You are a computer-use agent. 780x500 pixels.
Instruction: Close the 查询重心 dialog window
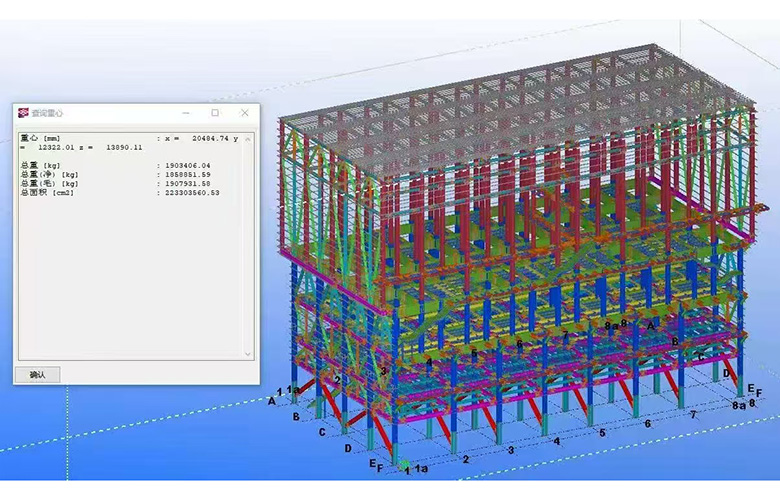point(244,113)
